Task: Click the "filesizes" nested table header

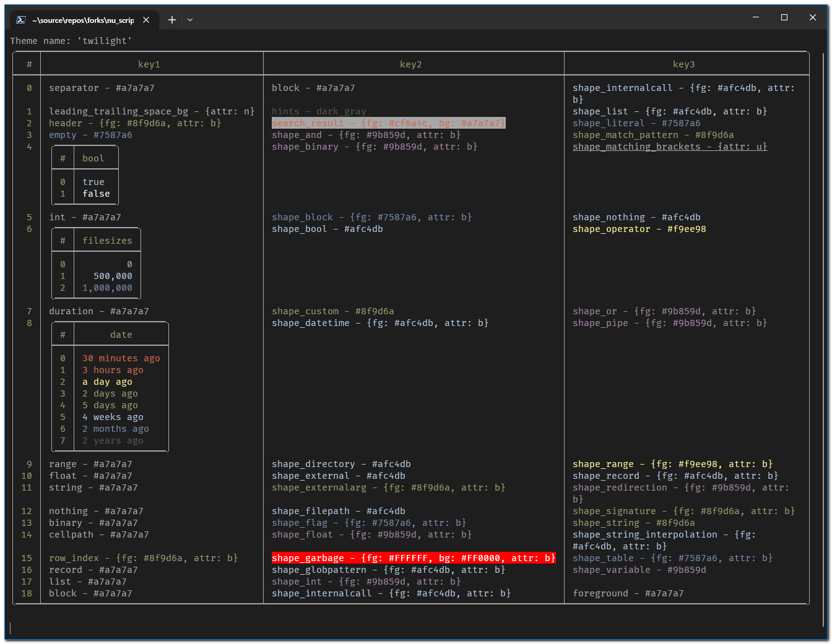Action: pyautogui.click(x=108, y=241)
